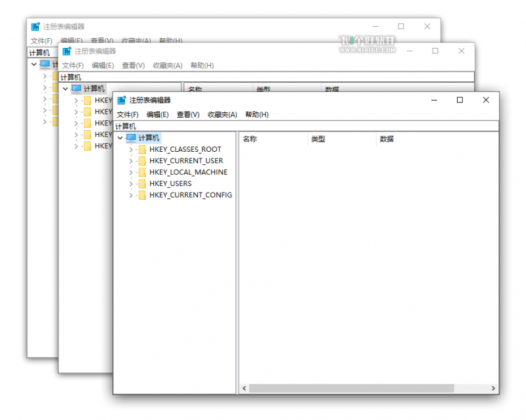526x420 pixels.
Task: Click the 计算机 address bar in middle window
Action: click(x=266, y=77)
